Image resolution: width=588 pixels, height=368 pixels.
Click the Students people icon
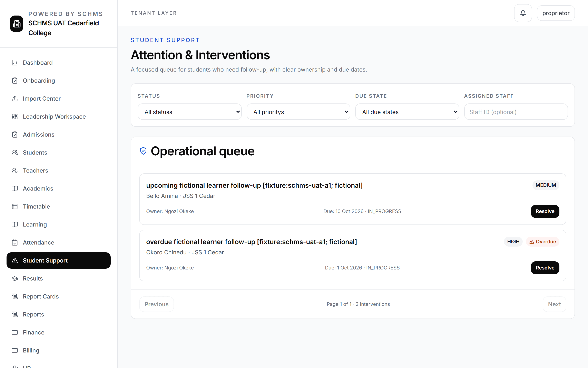(15, 153)
